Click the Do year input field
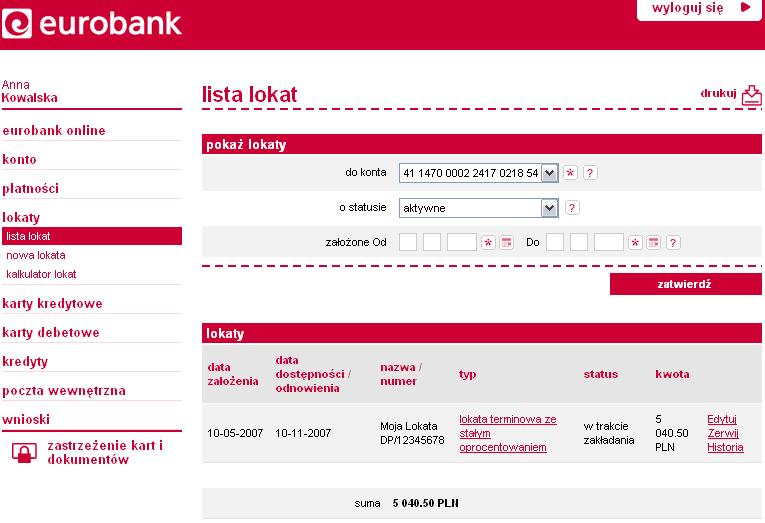The height and width of the screenshot is (523, 765). (608, 242)
